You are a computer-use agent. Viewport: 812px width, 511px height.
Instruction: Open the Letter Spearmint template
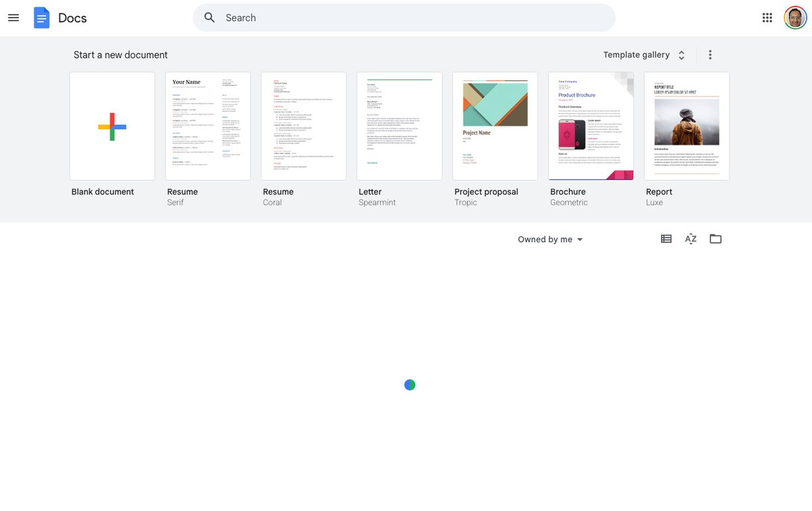(x=399, y=126)
